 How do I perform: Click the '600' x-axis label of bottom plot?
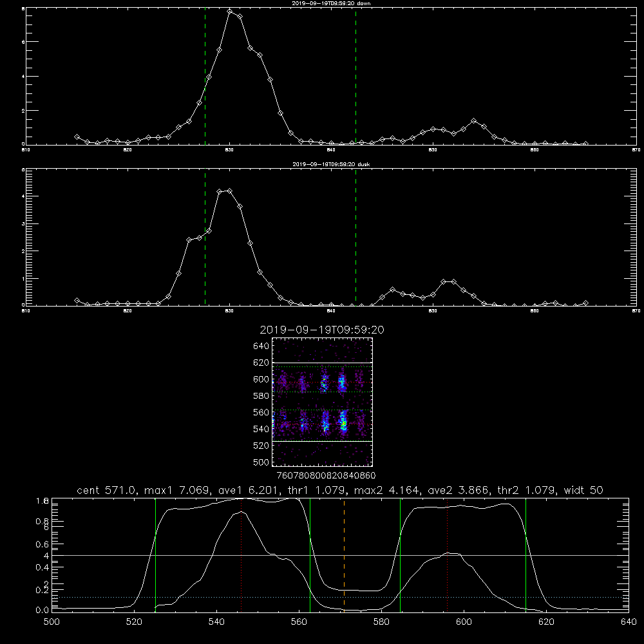[x=464, y=622]
